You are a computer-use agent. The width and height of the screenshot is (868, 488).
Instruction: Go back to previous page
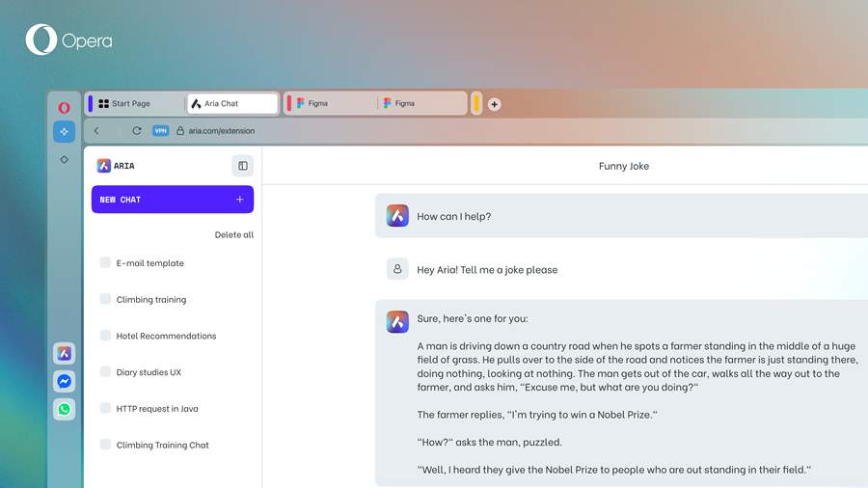pos(96,131)
